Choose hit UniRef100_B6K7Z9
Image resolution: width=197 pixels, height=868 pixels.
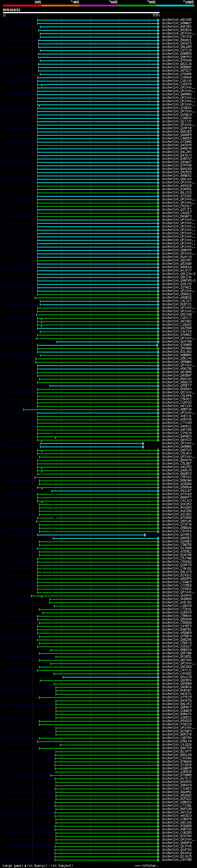coord(176,748)
